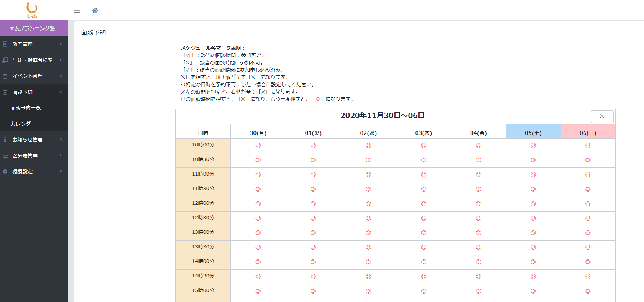Expand the 教室管理 menu chevron
The image size is (644, 302).
click(x=60, y=44)
